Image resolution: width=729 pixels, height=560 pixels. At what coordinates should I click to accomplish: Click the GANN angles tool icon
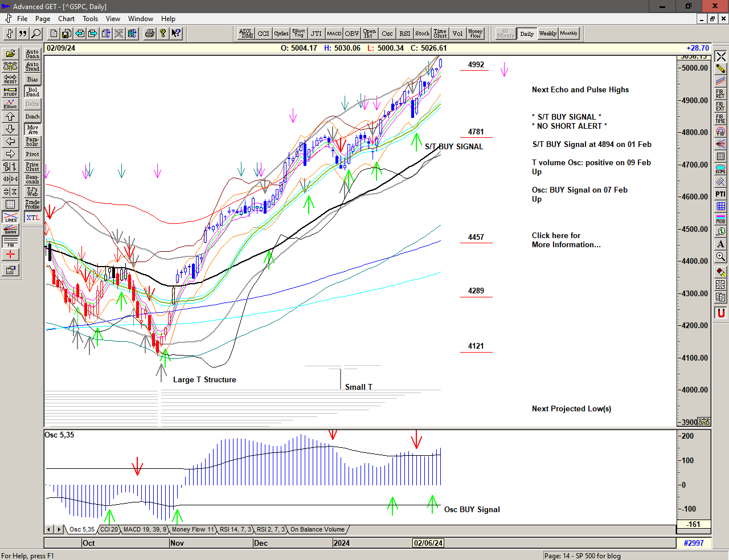click(x=10, y=230)
